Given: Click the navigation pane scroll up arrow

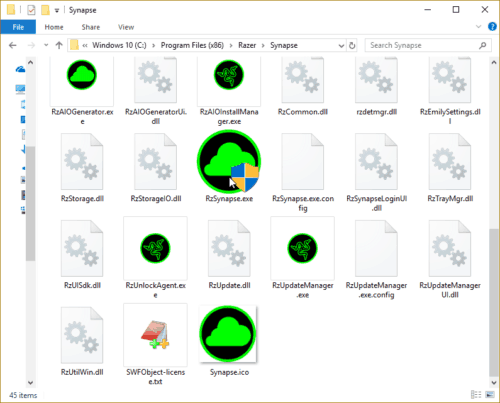Looking at the screenshot, I should coord(30,62).
